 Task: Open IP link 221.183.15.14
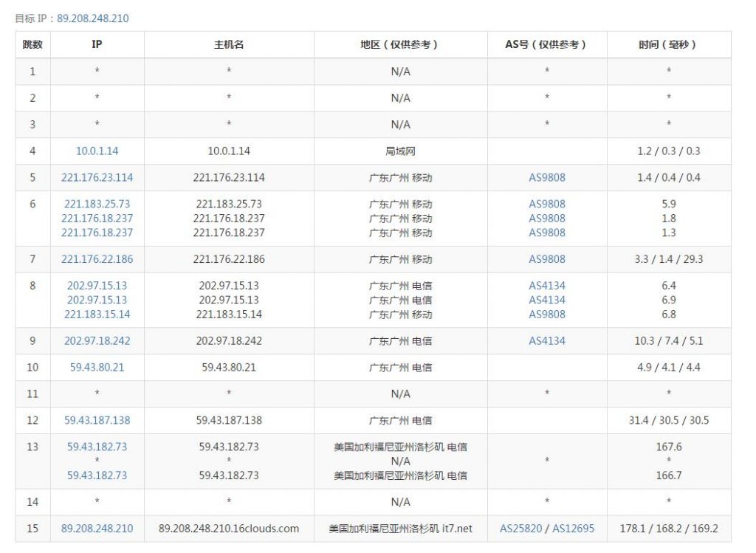[97, 314]
